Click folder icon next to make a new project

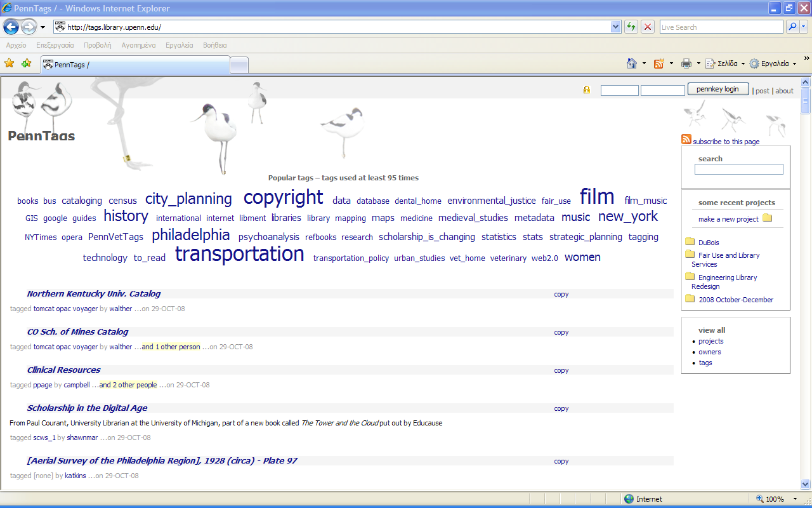767,218
